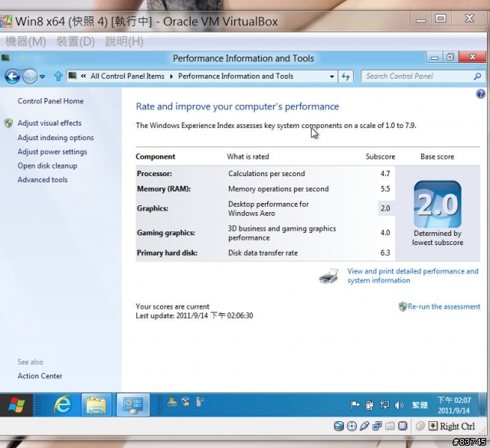Image resolution: width=490 pixels, height=448 pixels.
Task: Click the Gaming graphics subscore 4.0
Action: [x=385, y=233]
